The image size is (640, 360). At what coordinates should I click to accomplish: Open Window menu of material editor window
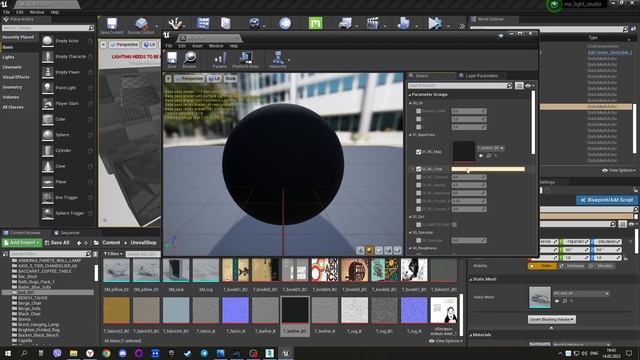click(216, 46)
